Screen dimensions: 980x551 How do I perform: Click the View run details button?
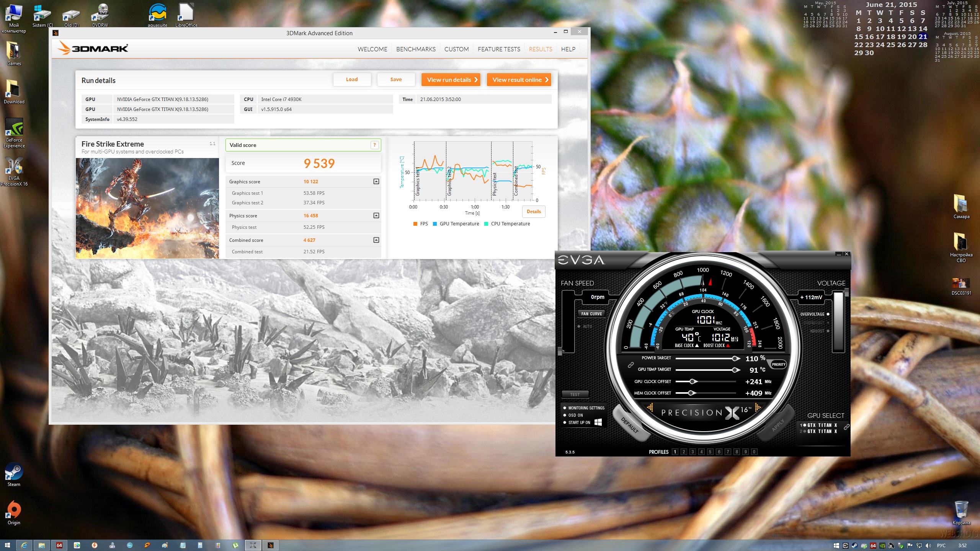coord(451,80)
